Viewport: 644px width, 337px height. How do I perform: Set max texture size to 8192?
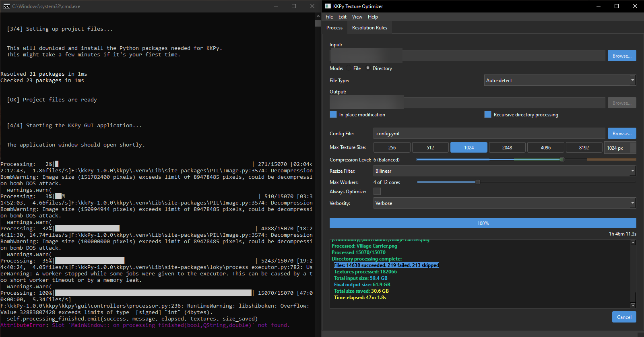pyautogui.click(x=584, y=147)
